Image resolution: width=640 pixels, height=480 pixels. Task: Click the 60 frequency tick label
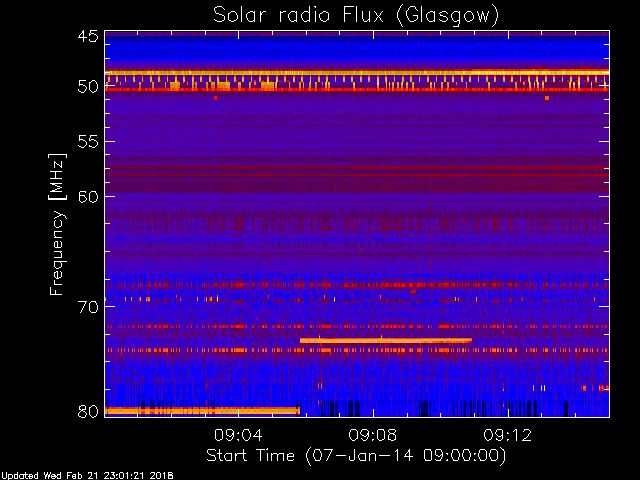coord(88,197)
